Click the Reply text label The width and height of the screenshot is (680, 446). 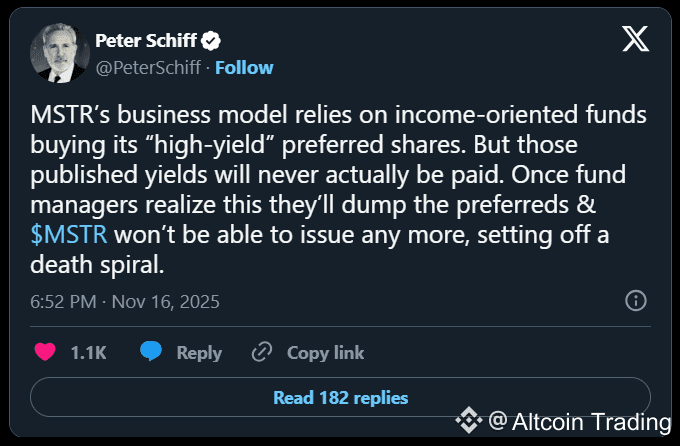tap(199, 352)
